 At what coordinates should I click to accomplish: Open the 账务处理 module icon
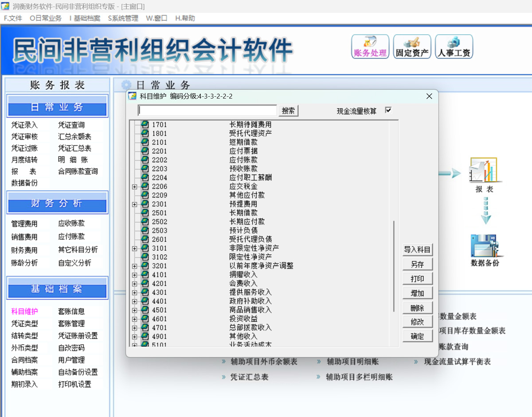point(370,47)
